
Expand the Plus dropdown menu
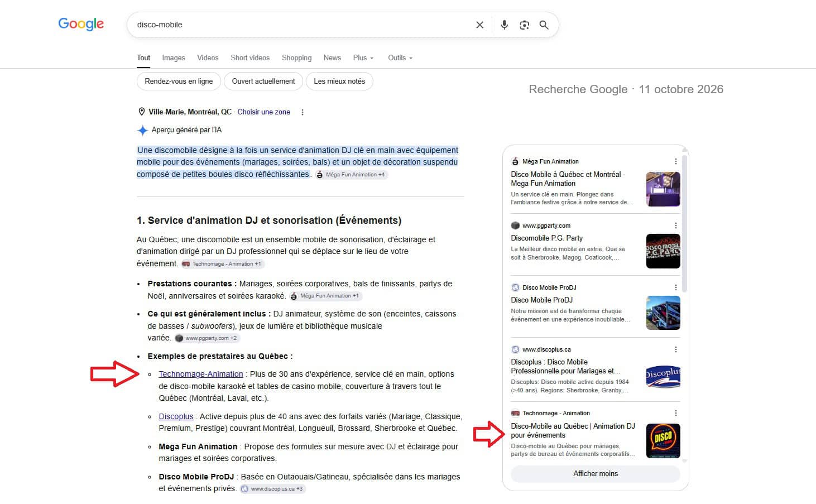(363, 58)
